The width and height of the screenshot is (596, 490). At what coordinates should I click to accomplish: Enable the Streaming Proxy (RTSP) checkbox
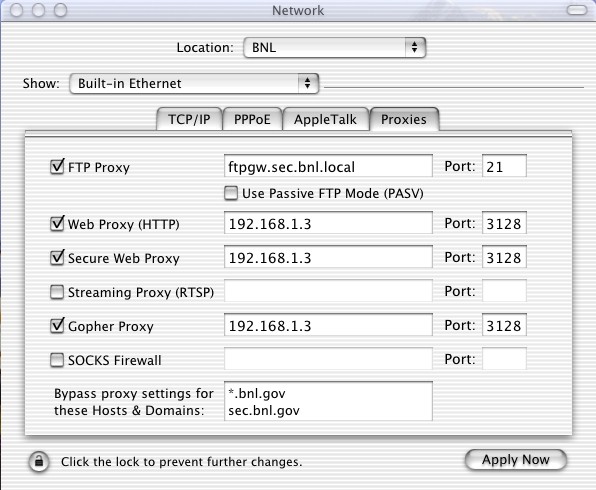click(57, 292)
